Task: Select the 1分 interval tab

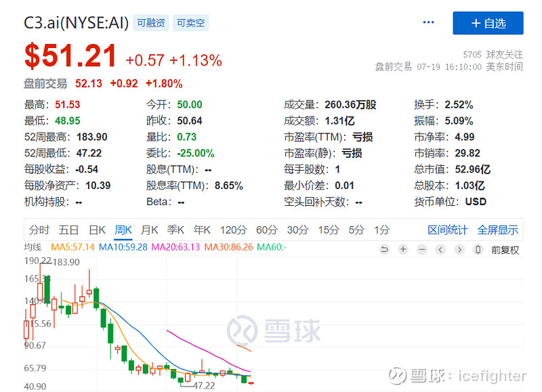Action: coord(381,230)
